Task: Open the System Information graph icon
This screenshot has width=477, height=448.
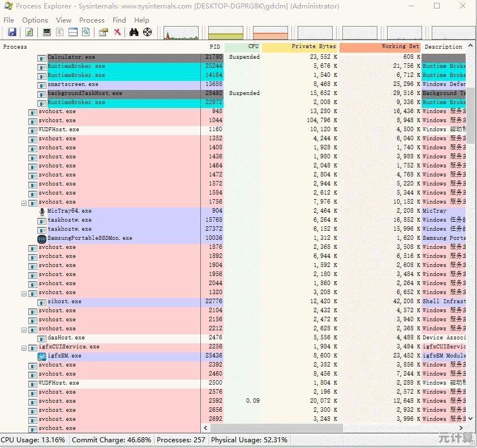Action: click(x=47, y=32)
